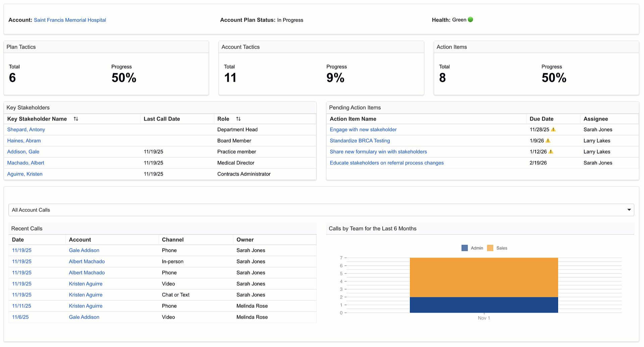Open stakeholder Shepard, Antony

pyautogui.click(x=26, y=130)
